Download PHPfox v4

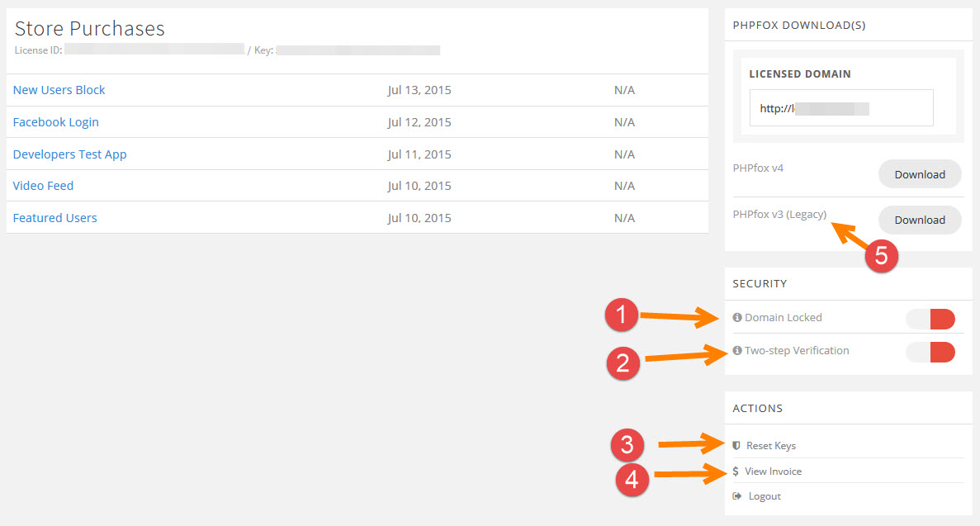920,174
